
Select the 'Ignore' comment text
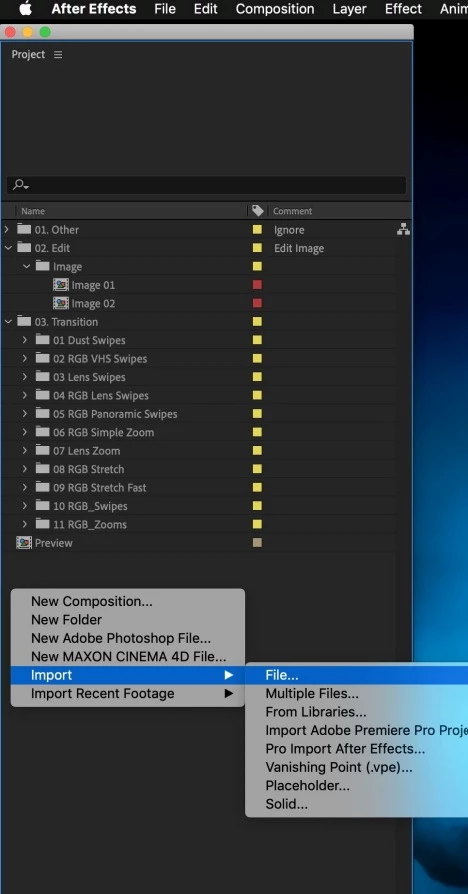click(289, 230)
